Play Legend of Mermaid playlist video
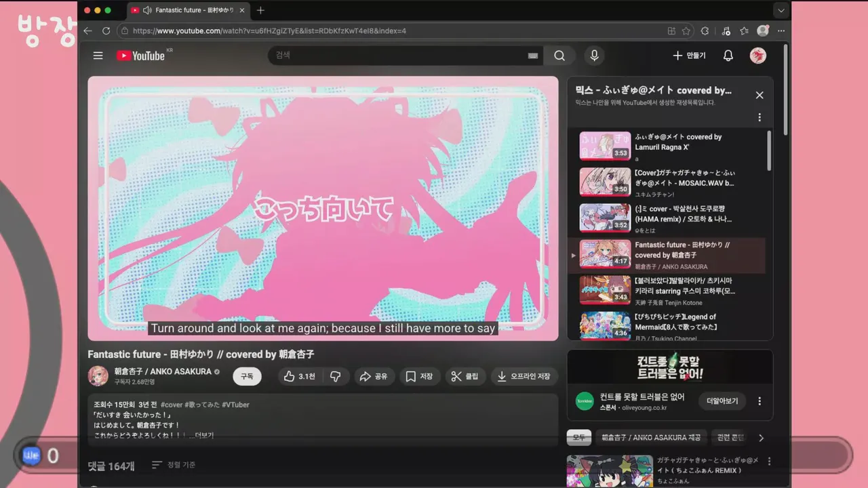This screenshot has height=488, width=868. tap(667, 325)
